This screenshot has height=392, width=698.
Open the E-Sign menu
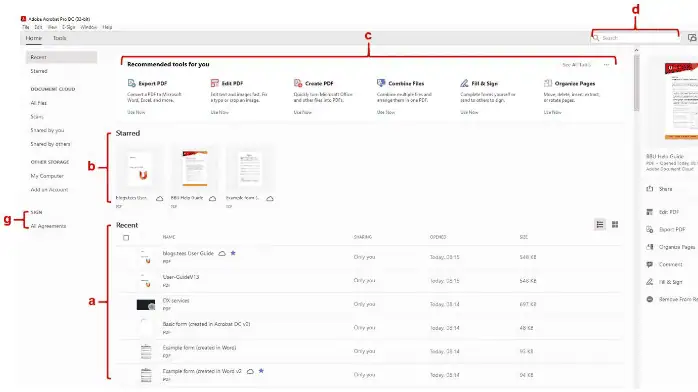point(69,27)
